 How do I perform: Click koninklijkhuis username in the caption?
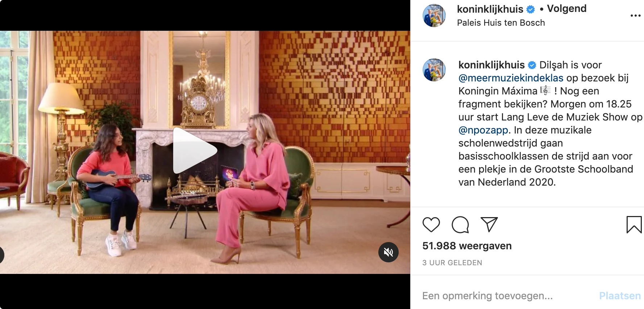(491, 65)
